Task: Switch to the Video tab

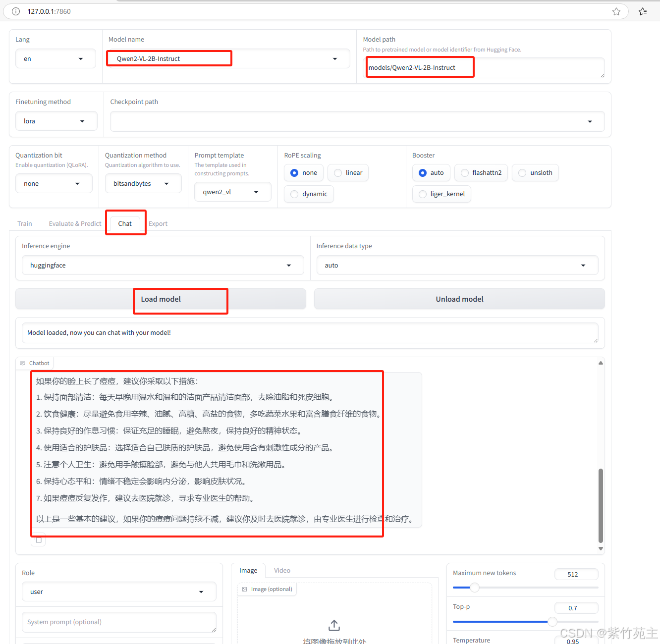Action: [x=282, y=570]
